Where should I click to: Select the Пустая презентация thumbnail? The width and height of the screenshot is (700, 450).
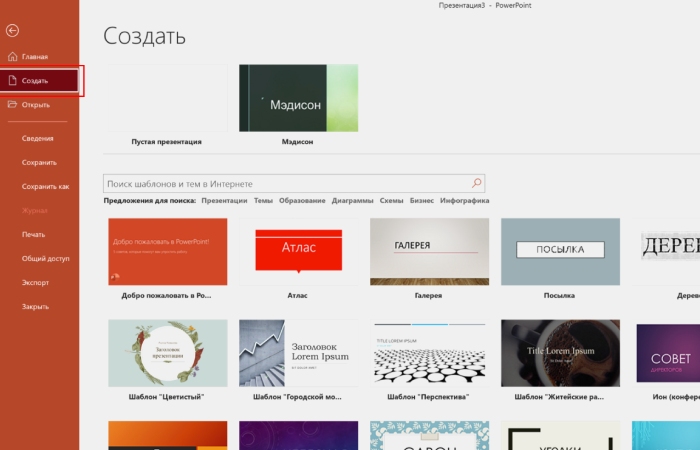pyautogui.click(x=167, y=98)
